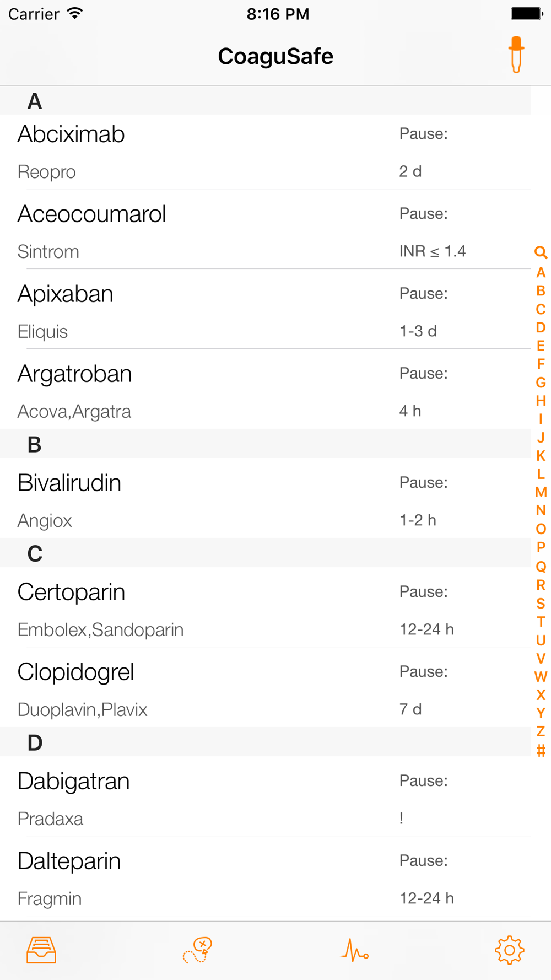Select the Apixaban Eliquis row
Screen dimensions: 551x980
pos(264,312)
